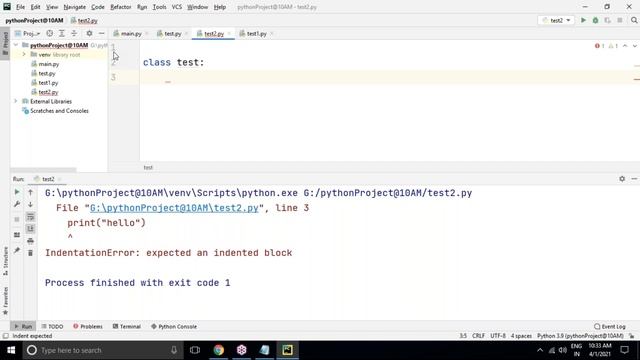Viewport: 640px width, 360px height.
Task: Open the Windows Start menu
Action: point(11,350)
